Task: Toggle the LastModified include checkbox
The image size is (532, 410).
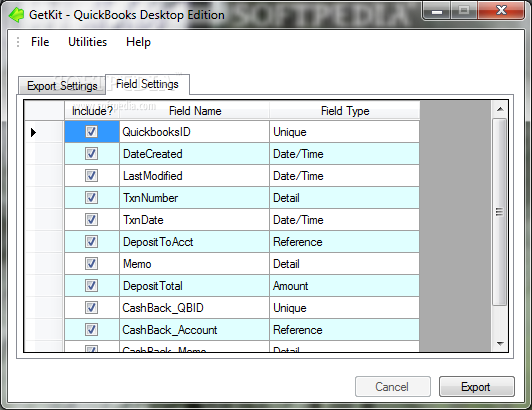Action: (91, 176)
